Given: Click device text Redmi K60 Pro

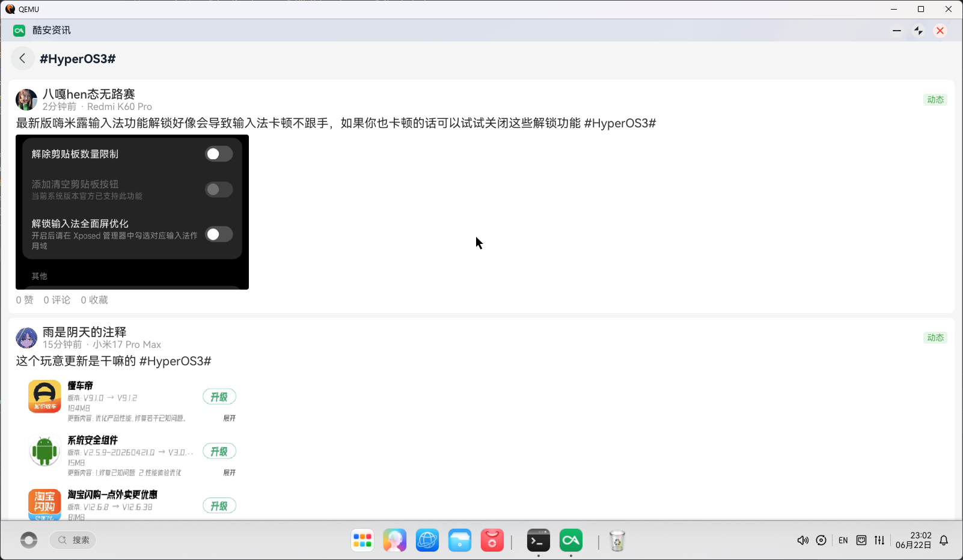Looking at the screenshot, I should [x=120, y=106].
